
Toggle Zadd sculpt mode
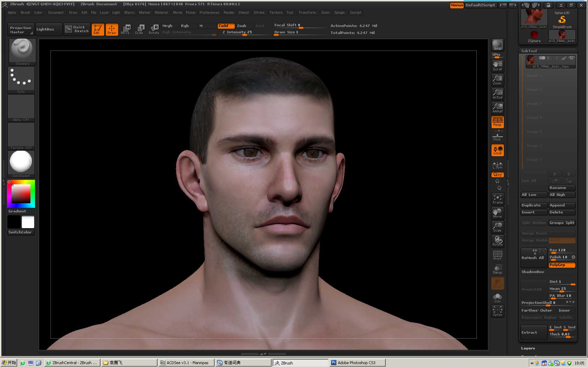point(226,26)
